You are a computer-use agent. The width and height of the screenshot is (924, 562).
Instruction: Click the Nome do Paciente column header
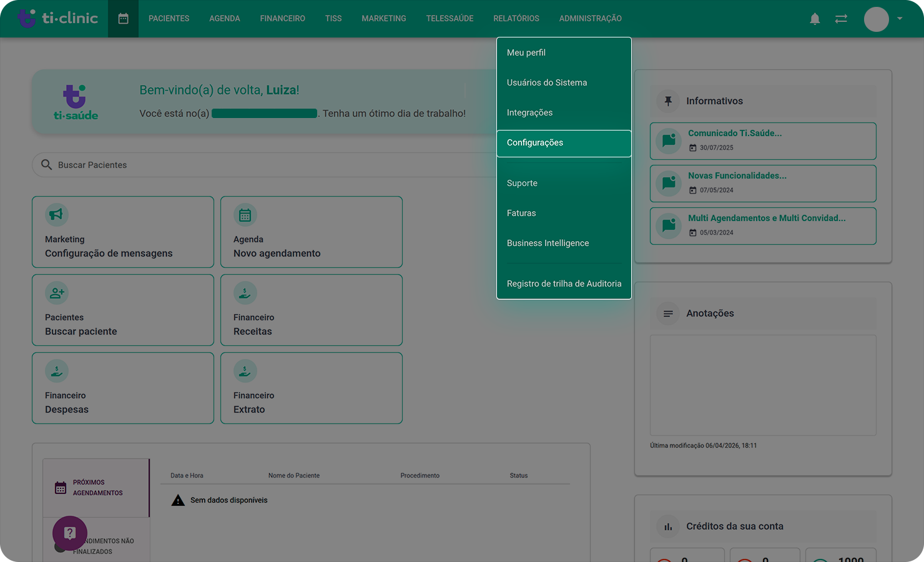pos(294,476)
